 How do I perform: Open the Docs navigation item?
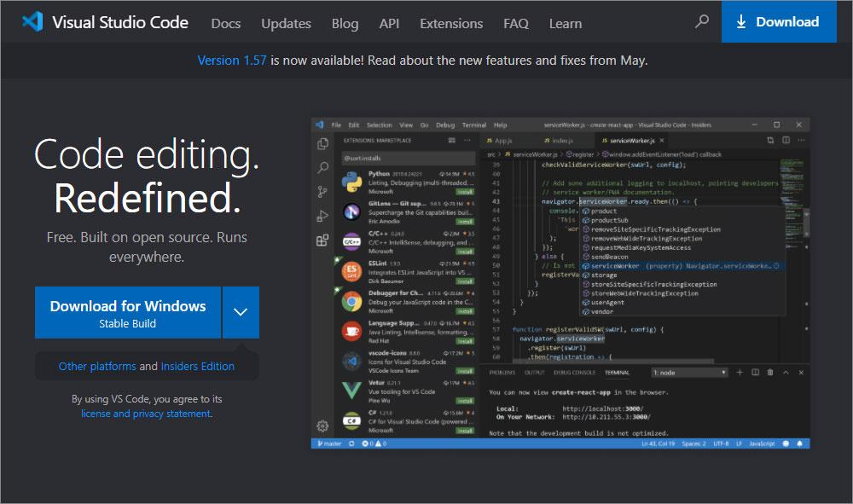pos(226,23)
